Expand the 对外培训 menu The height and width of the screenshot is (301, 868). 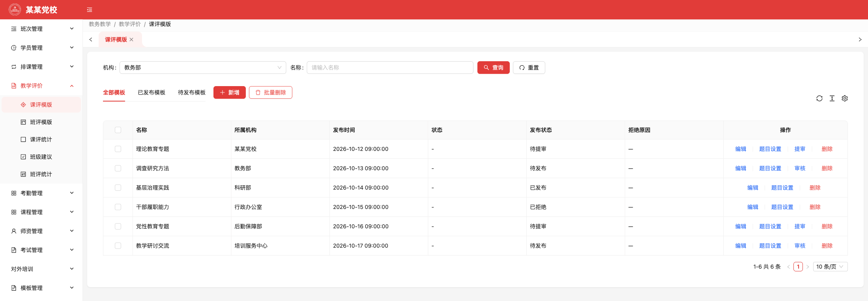click(x=41, y=269)
